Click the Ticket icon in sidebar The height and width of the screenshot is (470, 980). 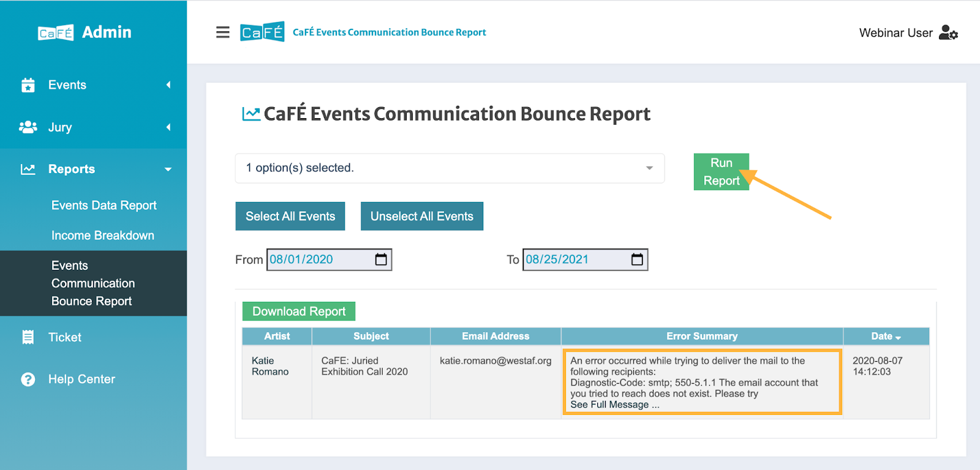(x=28, y=337)
